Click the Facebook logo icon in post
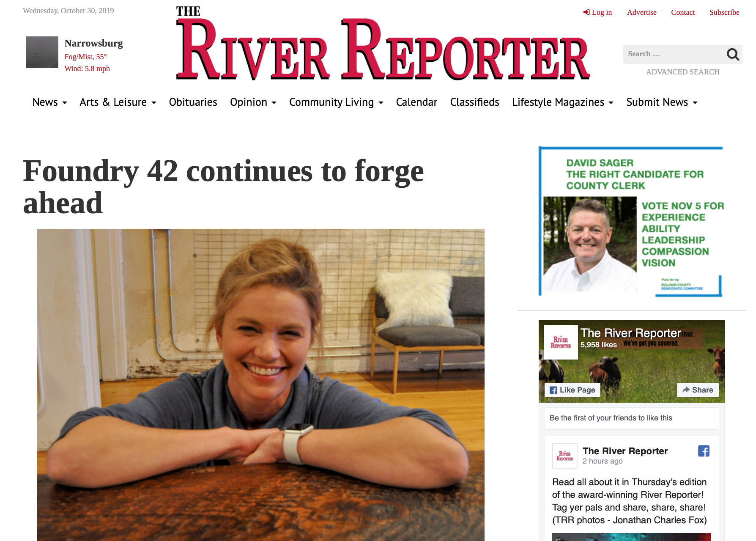Image resolution: width=756 pixels, height=541 pixels. tap(704, 451)
